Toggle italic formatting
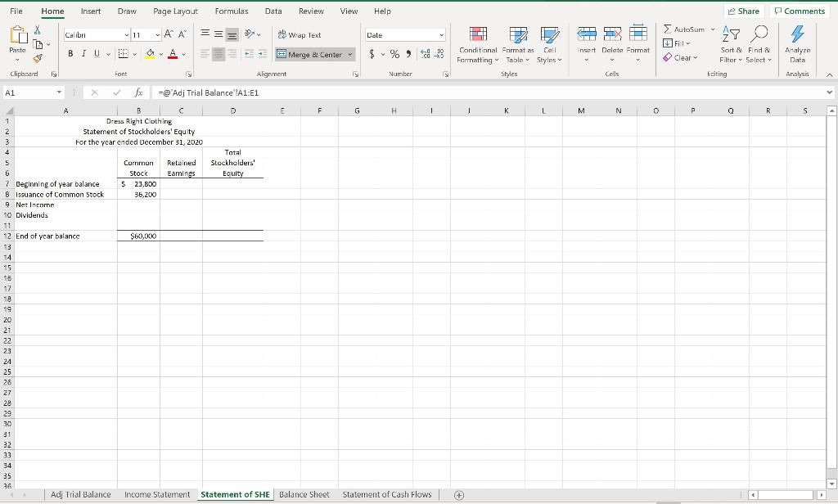This screenshot has height=504, width=838. tap(83, 53)
